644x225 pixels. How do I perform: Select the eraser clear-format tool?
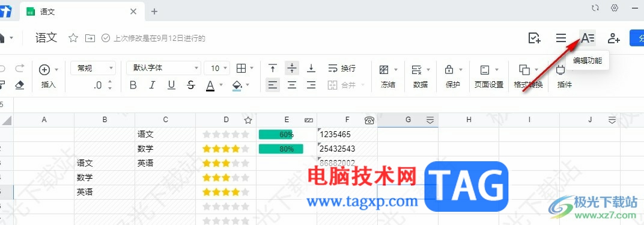[19, 85]
